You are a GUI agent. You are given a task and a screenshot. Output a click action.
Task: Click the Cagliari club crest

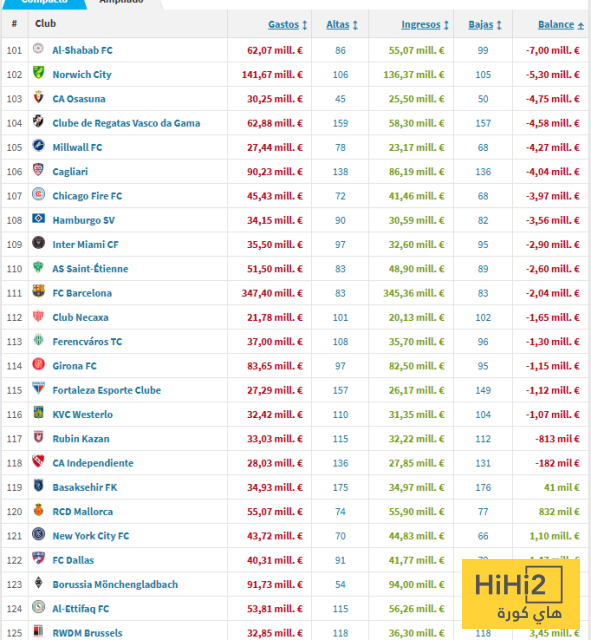click(x=38, y=170)
